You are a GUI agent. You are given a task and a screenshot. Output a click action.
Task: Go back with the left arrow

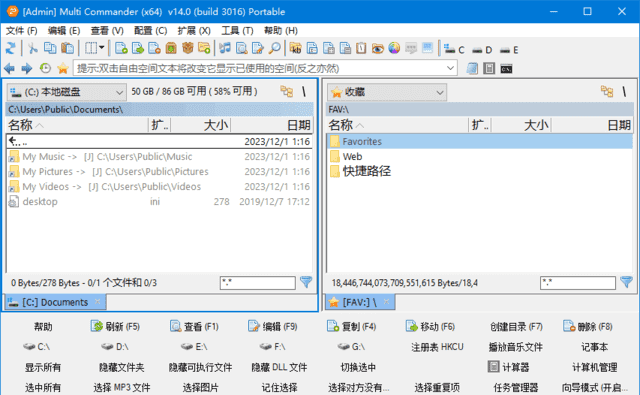[x=9, y=68]
